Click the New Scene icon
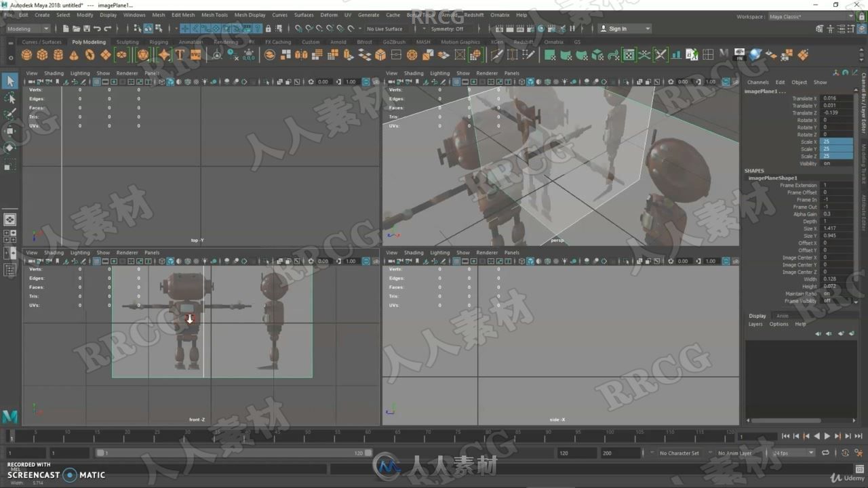The width and height of the screenshot is (868, 488). [x=66, y=28]
